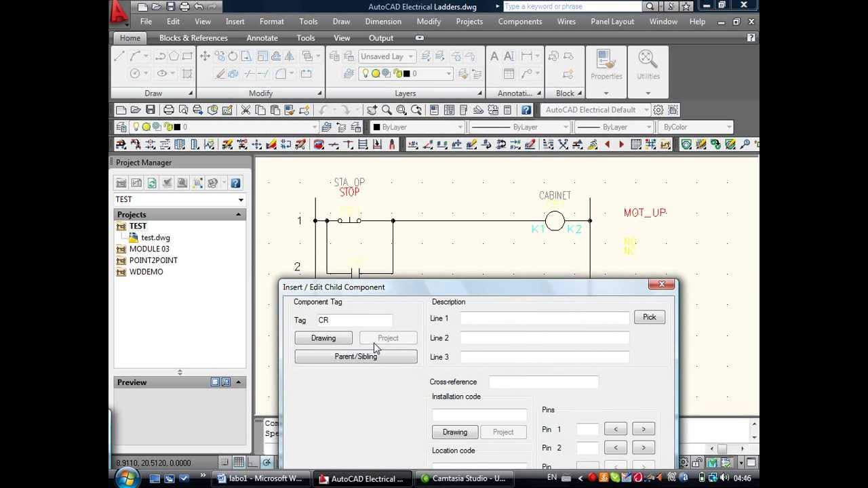This screenshot has width=868, height=488.
Task: Open the Wires menu
Action: (566, 22)
